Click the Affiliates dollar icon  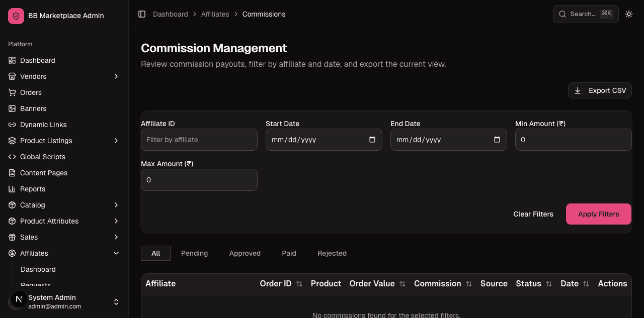point(12,253)
